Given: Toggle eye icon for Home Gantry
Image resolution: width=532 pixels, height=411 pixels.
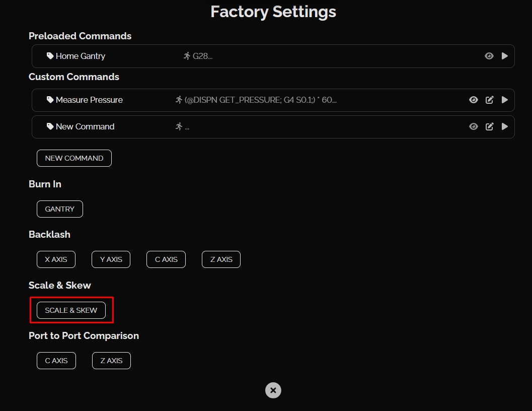Looking at the screenshot, I should click(489, 56).
